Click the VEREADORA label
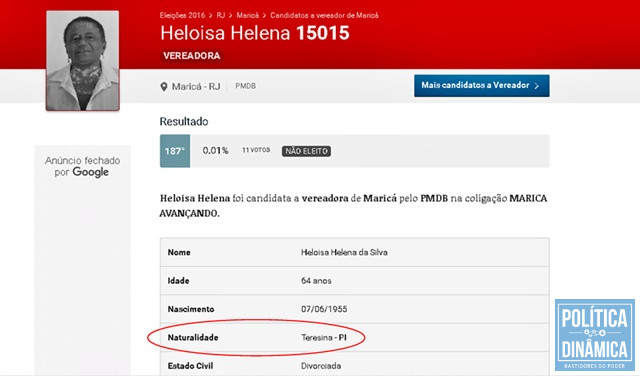The width and height of the screenshot is (640, 376). (x=191, y=56)
